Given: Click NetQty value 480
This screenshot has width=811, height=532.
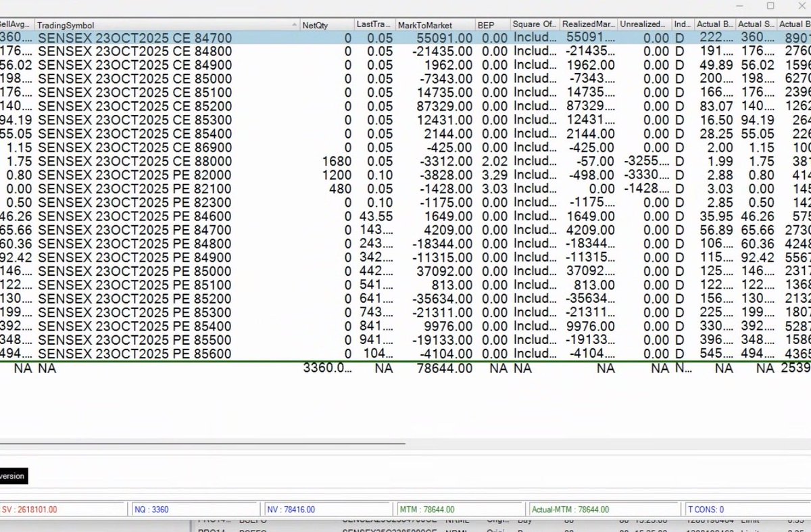Looking at the screenshot, I should click(341, 189).
